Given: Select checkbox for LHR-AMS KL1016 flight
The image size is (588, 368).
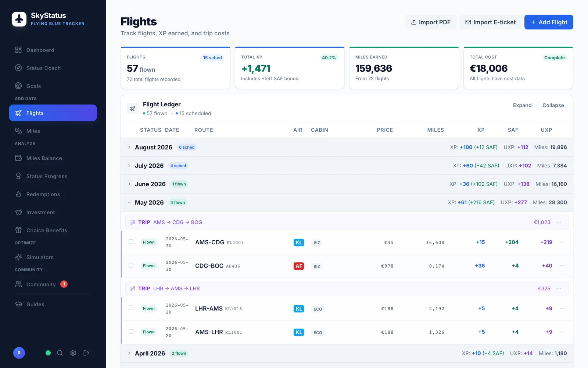Looking at the screenshot, I should (x=131, y=308).
